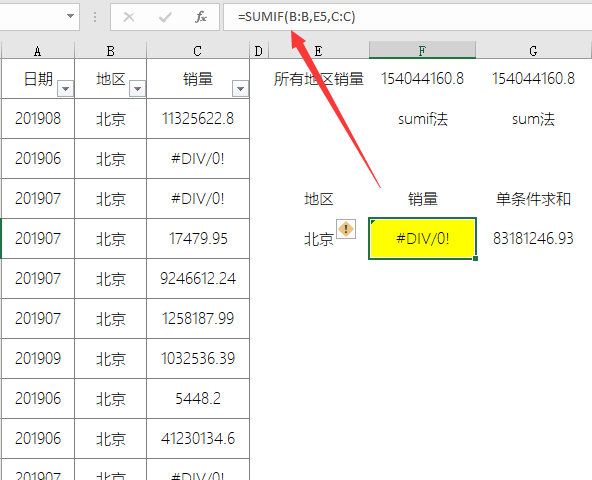Select cell with value 1032536.39
592x480 pixels.
pos(198,358)
